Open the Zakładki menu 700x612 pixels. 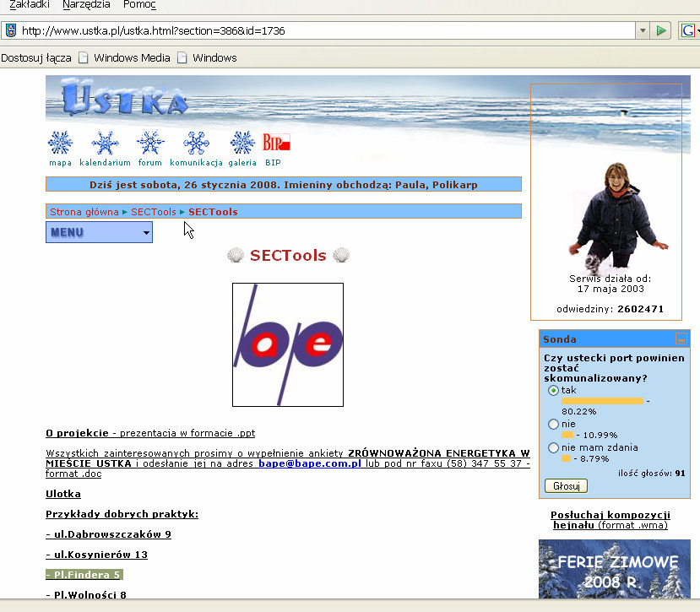(30, 5)
